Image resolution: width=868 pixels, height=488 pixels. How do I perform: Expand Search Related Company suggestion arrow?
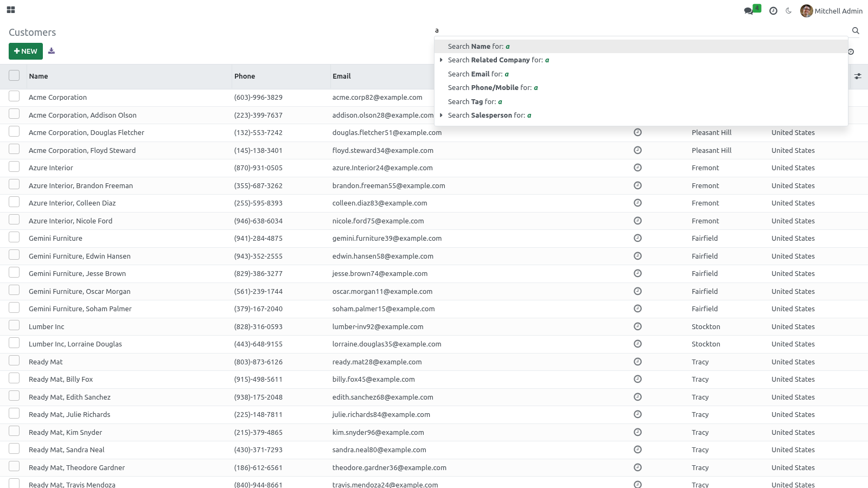[441, 60]
